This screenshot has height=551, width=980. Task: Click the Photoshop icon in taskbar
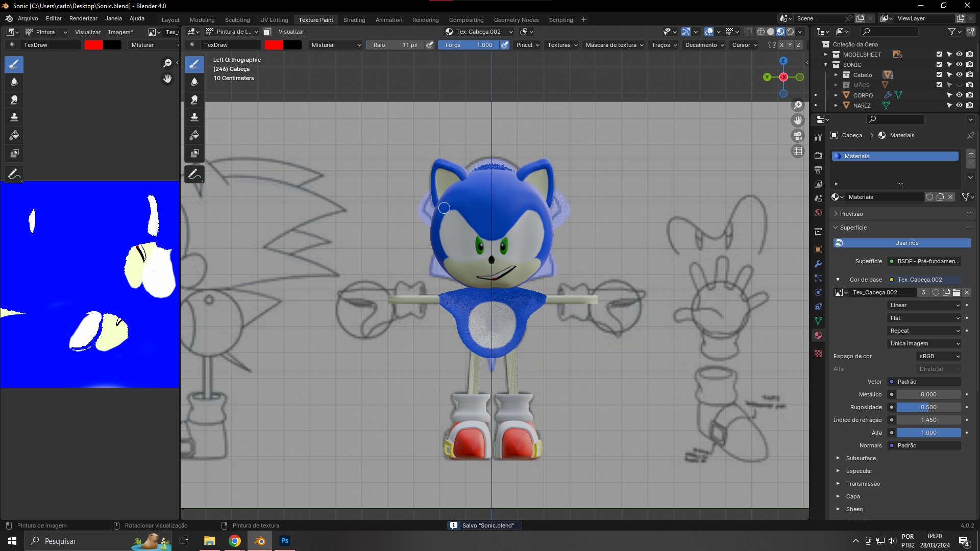(x=285, y=541)
